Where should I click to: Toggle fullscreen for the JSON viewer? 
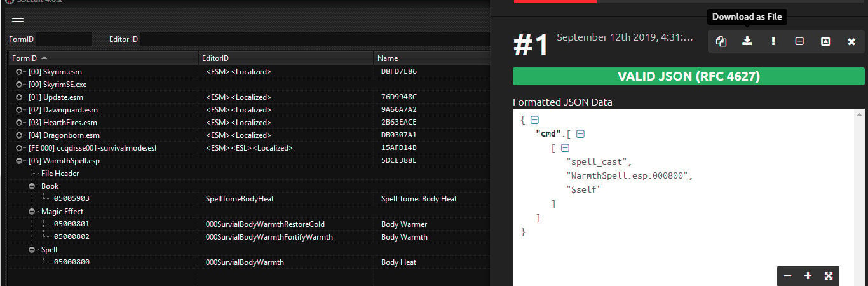click(x=829, y=276)
